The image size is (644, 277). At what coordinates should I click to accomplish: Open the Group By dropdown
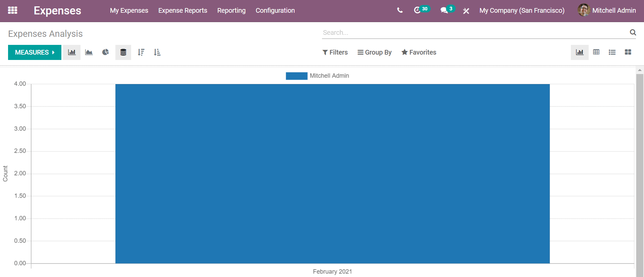[x=375, y=52]
